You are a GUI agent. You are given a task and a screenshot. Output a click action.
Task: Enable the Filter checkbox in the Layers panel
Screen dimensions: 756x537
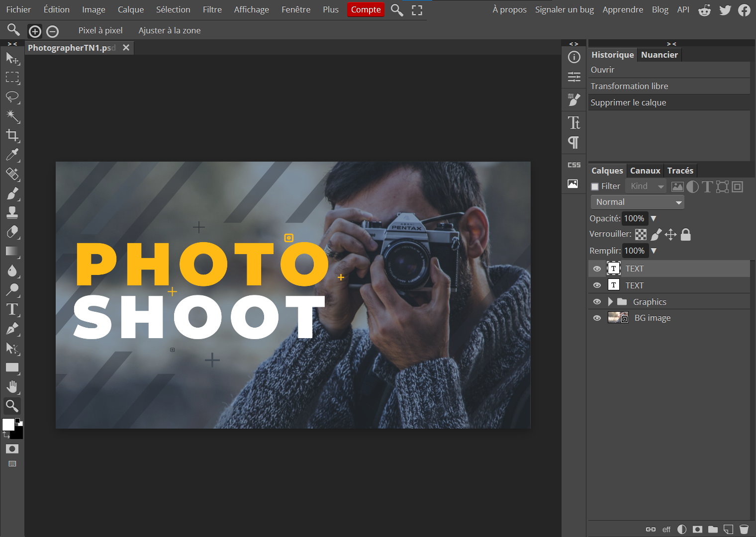(594, 186)
